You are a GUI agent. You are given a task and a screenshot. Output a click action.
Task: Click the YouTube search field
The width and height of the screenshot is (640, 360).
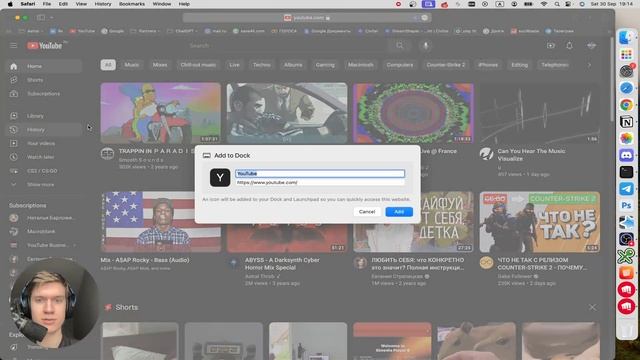286,45
